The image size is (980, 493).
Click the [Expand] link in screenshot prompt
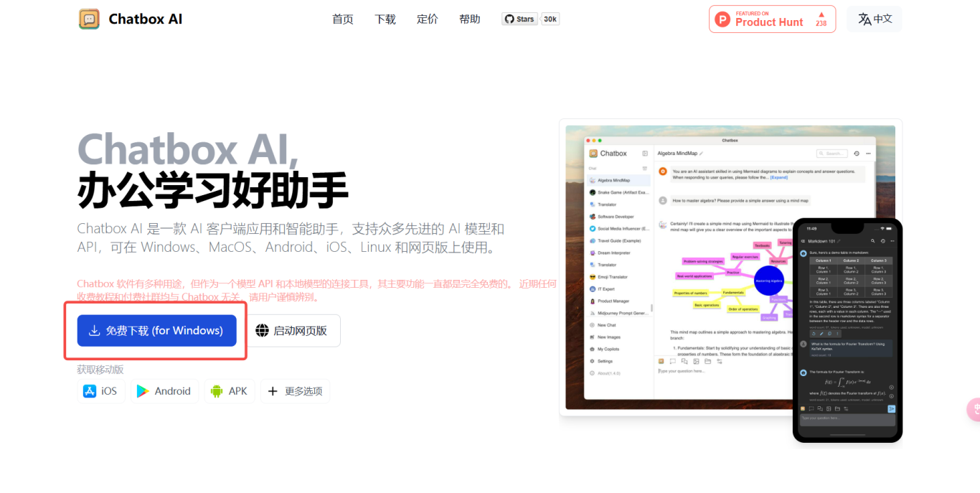point(779,177)
